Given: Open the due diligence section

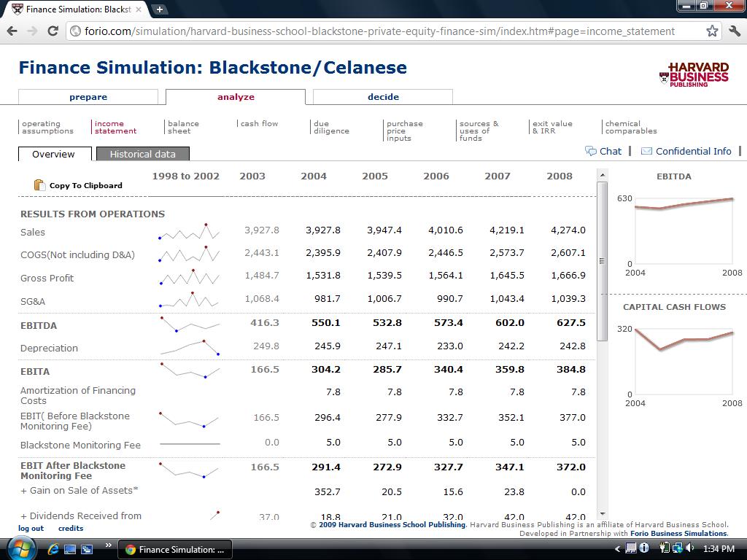Looking at the screenshot, I should click(331, 127).
